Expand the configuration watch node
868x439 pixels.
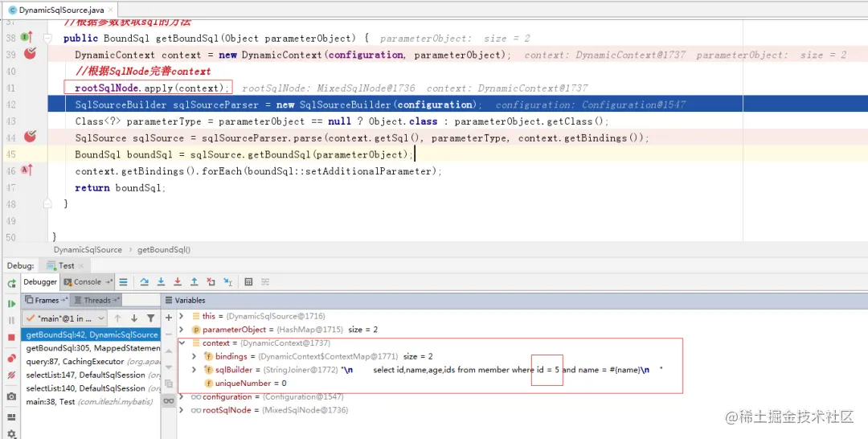(181, 397)
